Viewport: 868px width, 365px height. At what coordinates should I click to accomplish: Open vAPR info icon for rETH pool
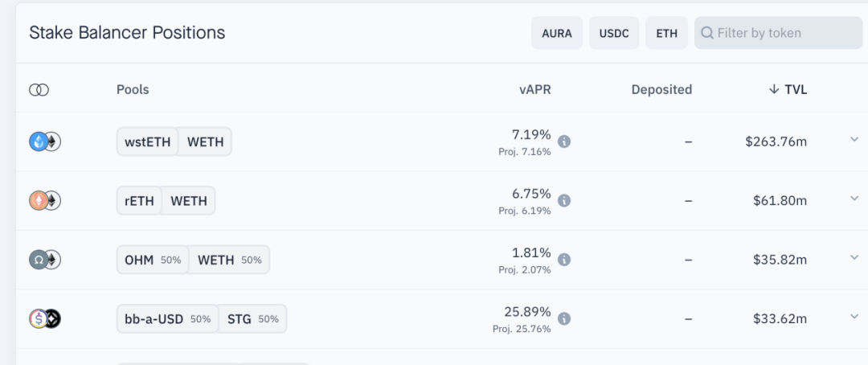coord(564,200)
